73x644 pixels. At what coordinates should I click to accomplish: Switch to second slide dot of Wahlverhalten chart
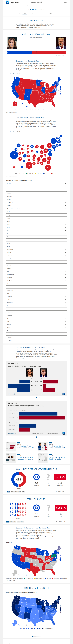[x=38, y=398]
